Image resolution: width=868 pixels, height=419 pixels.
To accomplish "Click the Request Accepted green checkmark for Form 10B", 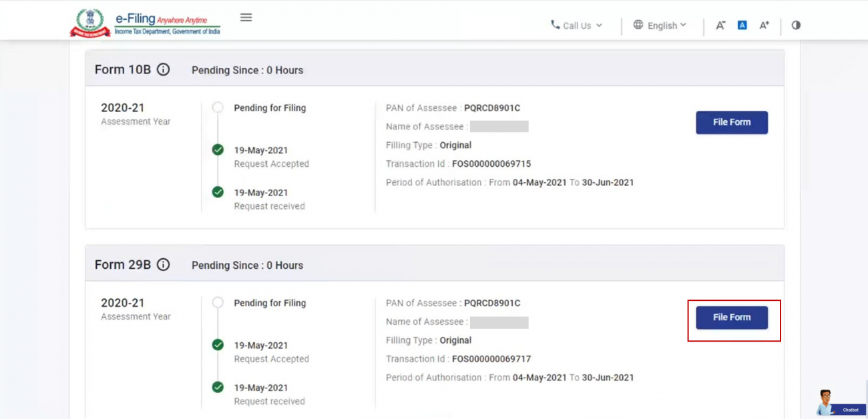I will (x=218, y=149).
